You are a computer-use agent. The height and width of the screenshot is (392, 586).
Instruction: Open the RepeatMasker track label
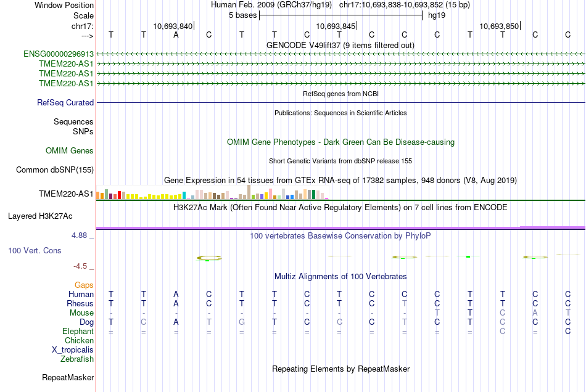tap(68, 378)
